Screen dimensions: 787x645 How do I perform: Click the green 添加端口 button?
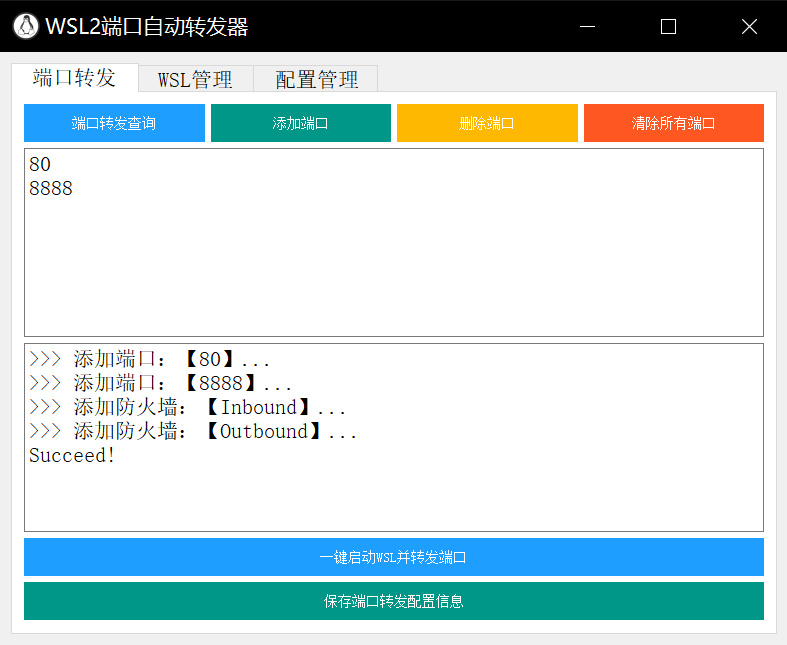pos(301,123)
